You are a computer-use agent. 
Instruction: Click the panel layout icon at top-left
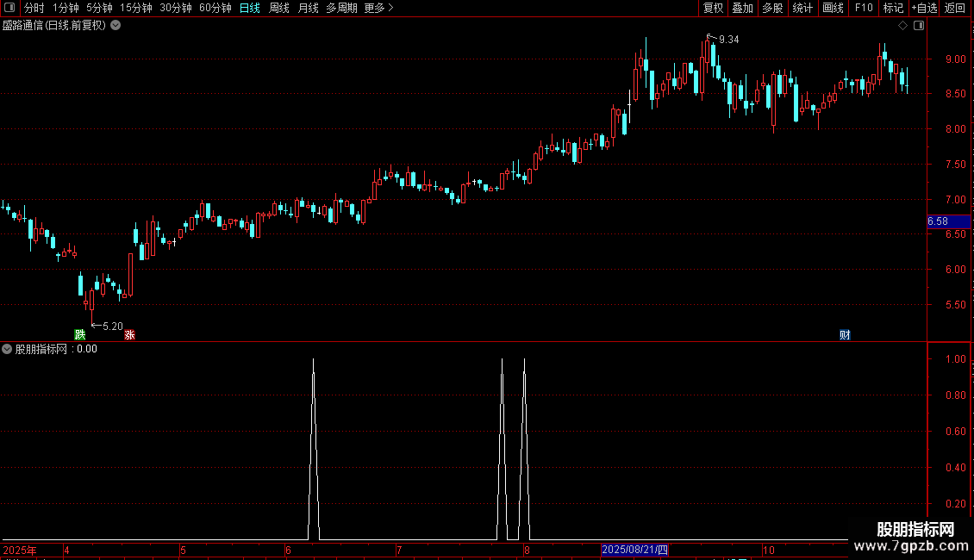9,8
